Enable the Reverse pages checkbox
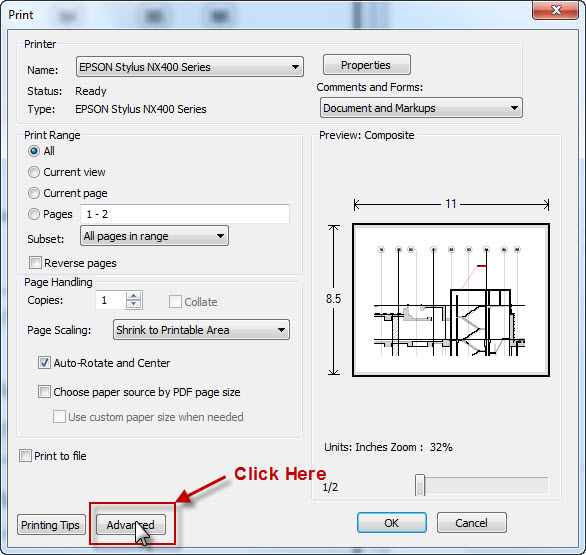The width and height of the screenshot is (586, 555). coord(36,262)
